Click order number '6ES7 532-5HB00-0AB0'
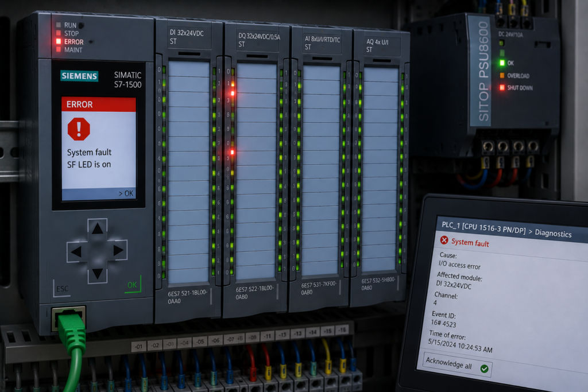 point(378,284)
